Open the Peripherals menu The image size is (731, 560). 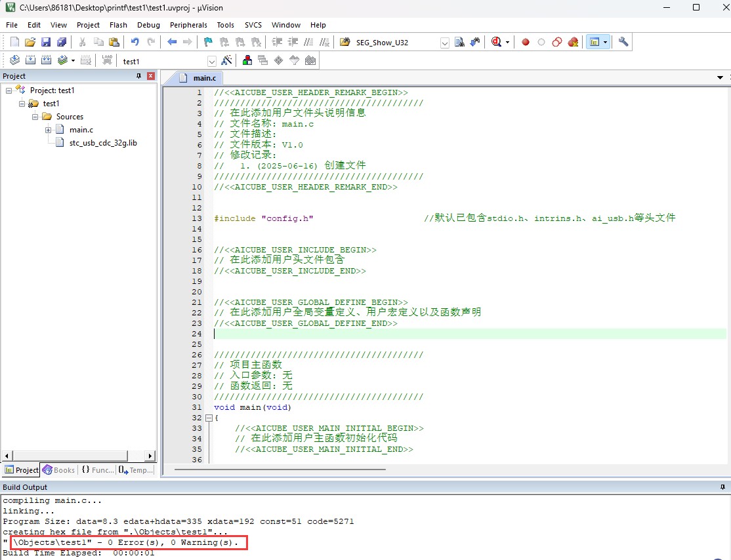[188, 25]
